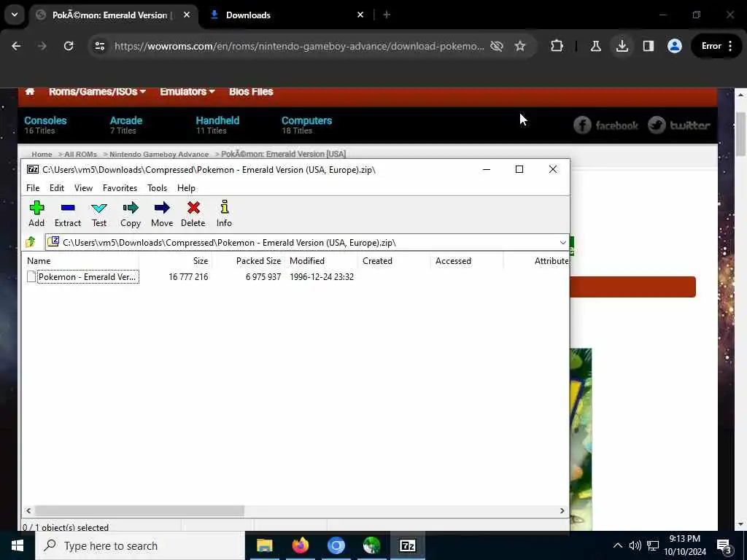Open Consoles category link
Viewport: 747px width, 560px height.
click(x=45, y=120)
